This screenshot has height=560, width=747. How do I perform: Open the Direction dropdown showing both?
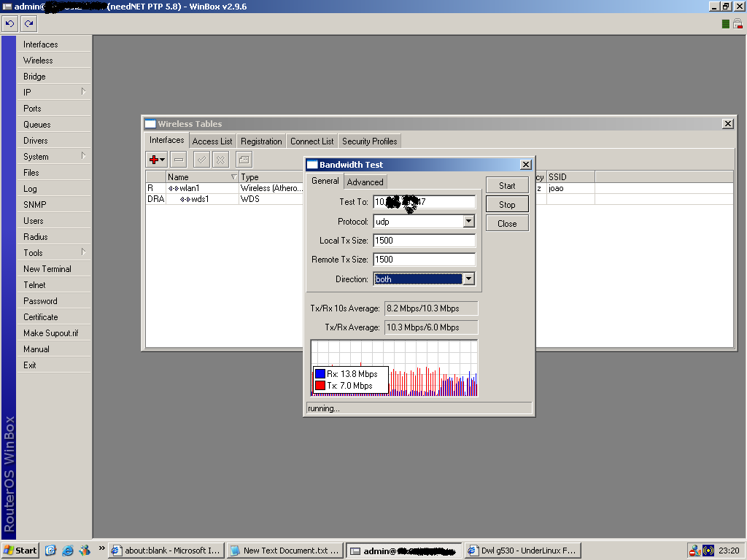[468, 279]
